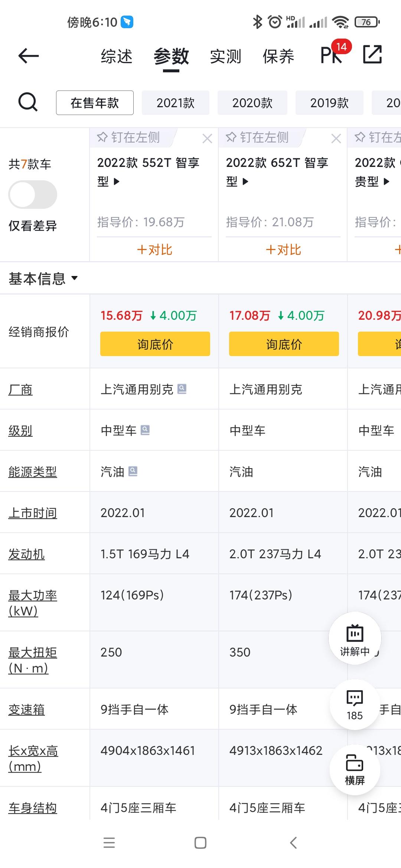Open the 级别 term explanation
Screen dimensions: 401x868
(x=20, y=431)
